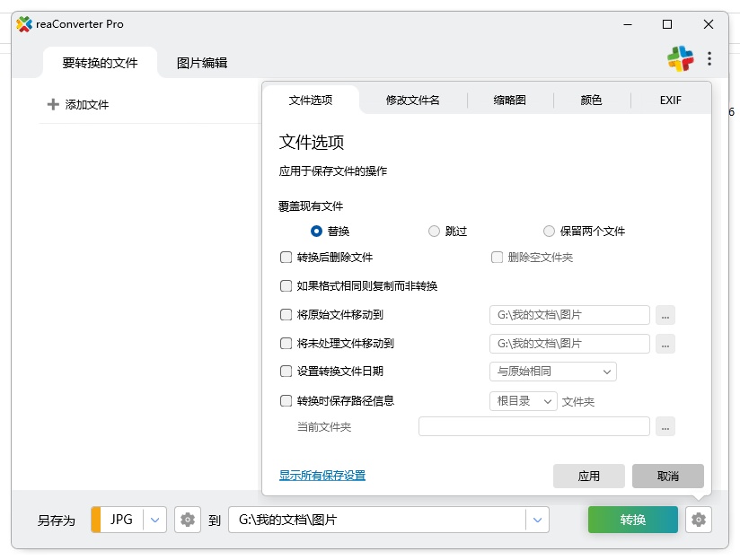Switch to the 图片编辑 tab
This screenshot has height=560, width=740.
(202, 64)
